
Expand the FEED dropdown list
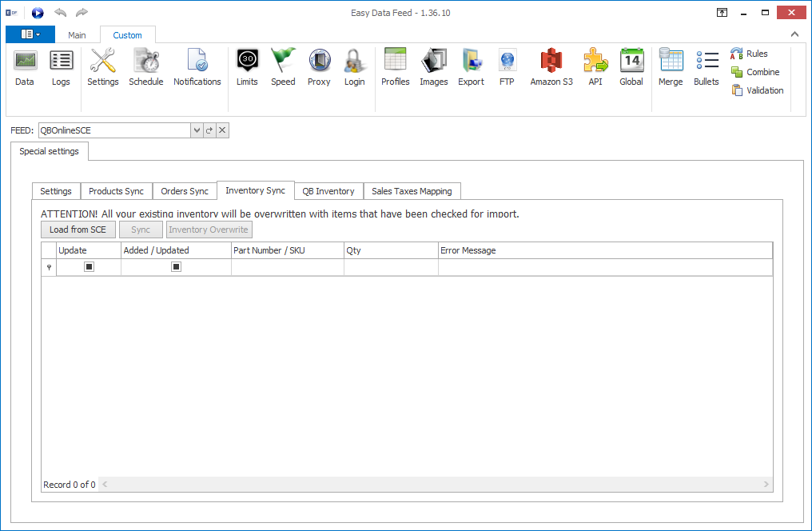[x=197, y=130]
